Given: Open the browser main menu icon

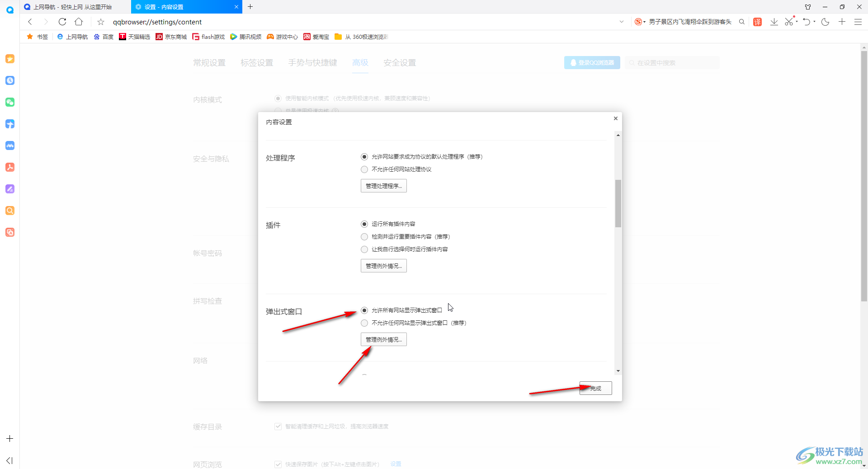Looking at the screenshot, I should (x=858, y=22).
